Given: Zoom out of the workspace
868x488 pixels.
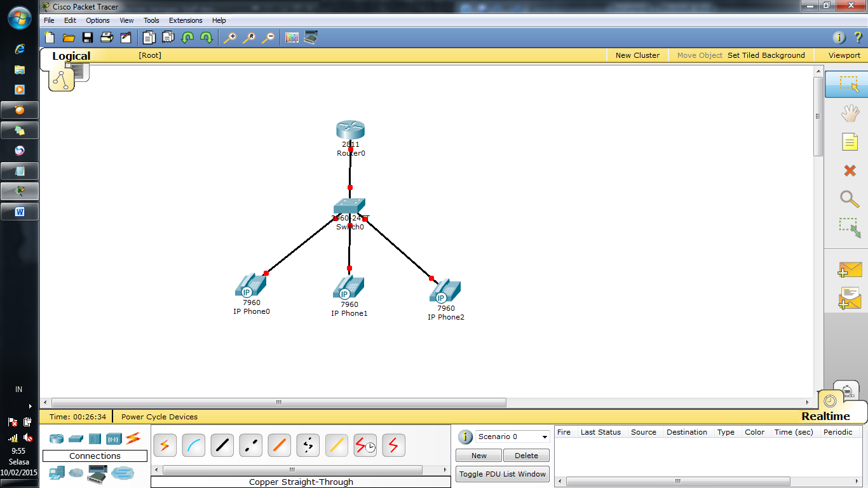Looking at the screenshot, I should [x=268, y=37].
